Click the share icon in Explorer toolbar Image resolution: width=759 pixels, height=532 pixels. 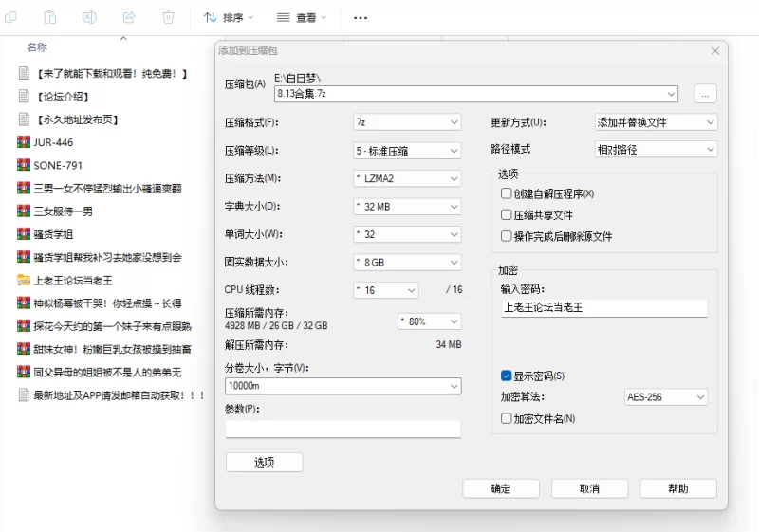(129, 17)
